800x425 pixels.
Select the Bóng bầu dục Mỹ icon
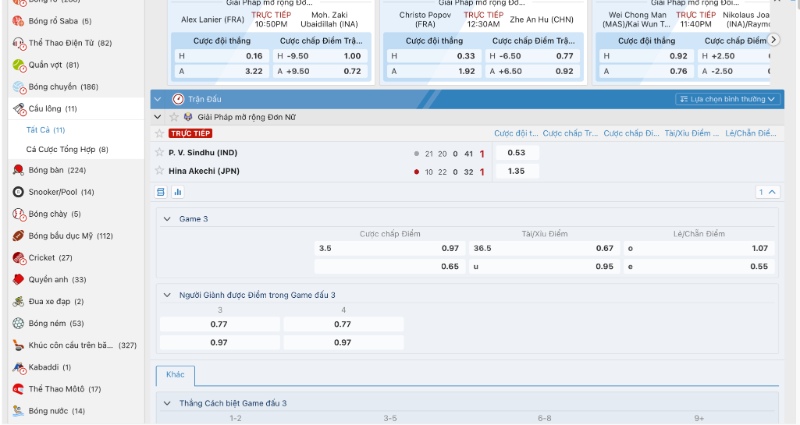click(18, 236)
